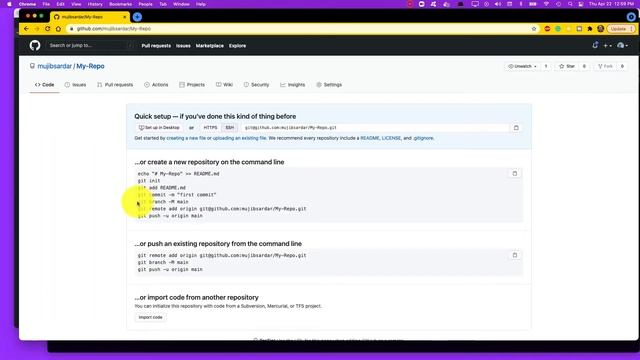Click the browser address bar URL
This screenshot has height=360, width=640.
pyautogui.click(x=114, y=29)
